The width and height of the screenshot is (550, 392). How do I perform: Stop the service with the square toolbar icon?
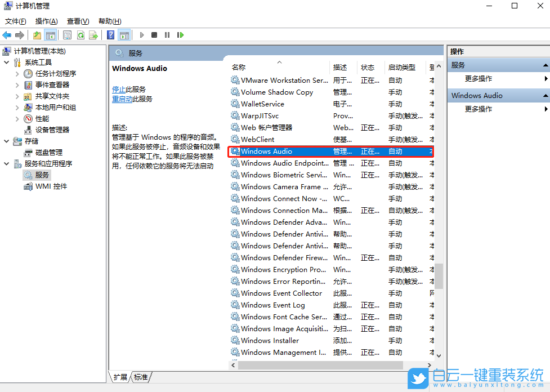pos(154,34)
